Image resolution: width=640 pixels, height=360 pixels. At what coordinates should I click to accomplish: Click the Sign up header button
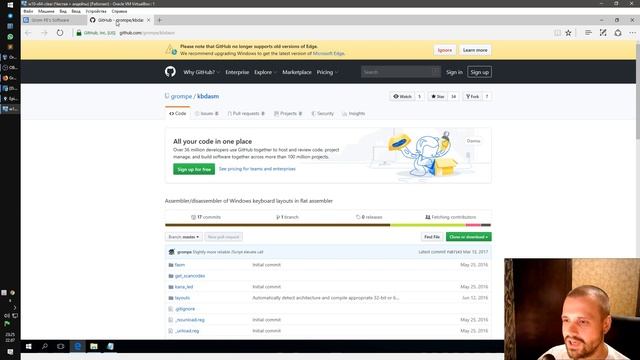pyautogui.click(x=479, y=72)
